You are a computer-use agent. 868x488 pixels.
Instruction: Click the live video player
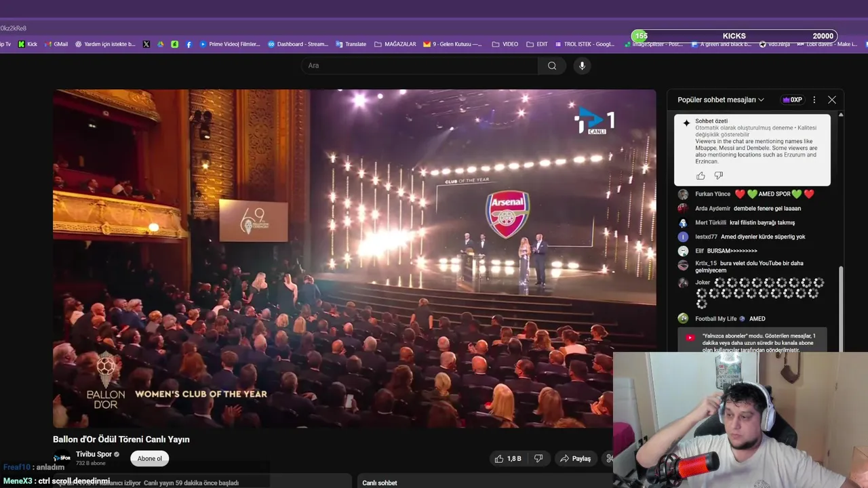point(354,258)
